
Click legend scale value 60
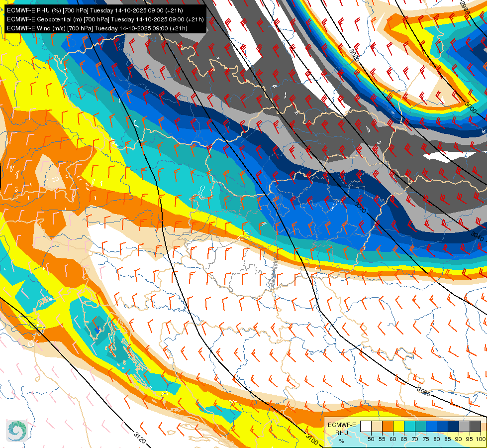(x=393, y=440)
